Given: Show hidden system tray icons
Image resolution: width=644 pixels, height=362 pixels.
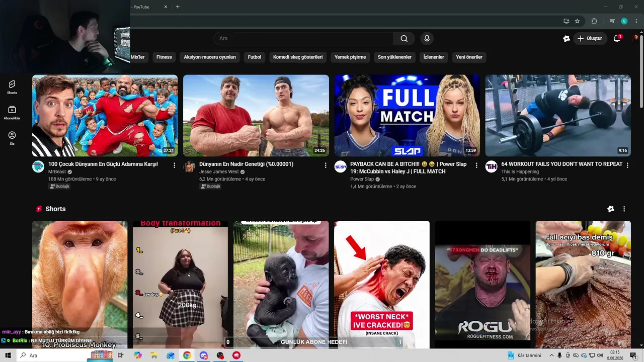Looking at the screenshot, I should coord(551,355).
